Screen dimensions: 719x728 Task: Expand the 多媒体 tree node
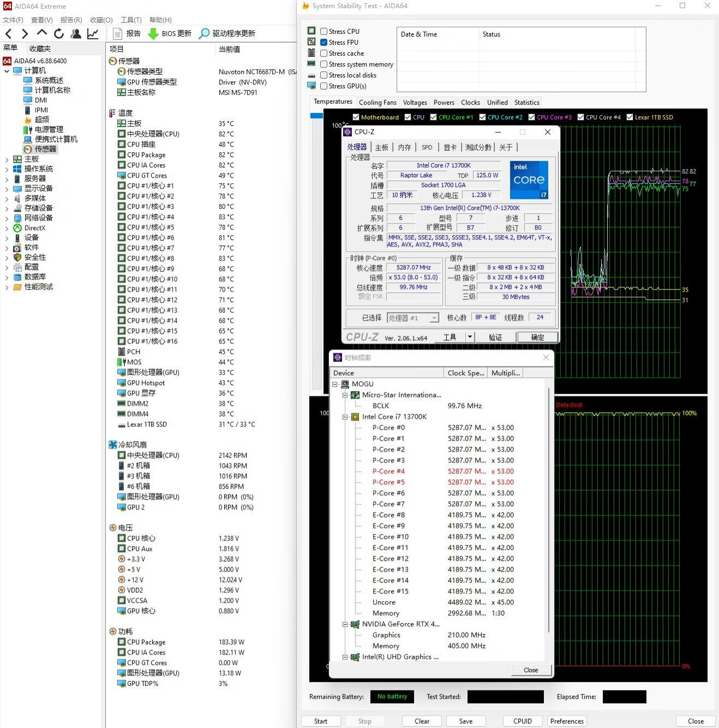7,198
